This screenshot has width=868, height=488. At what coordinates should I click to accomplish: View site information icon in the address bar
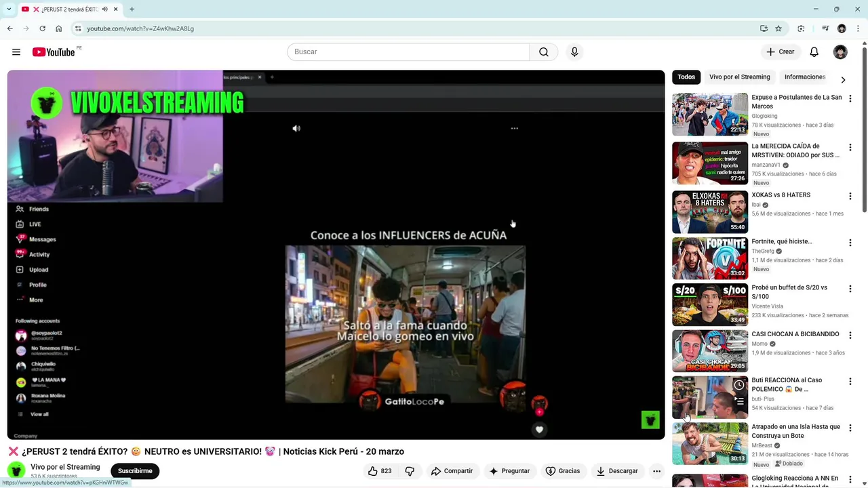[x=78, y=28]
